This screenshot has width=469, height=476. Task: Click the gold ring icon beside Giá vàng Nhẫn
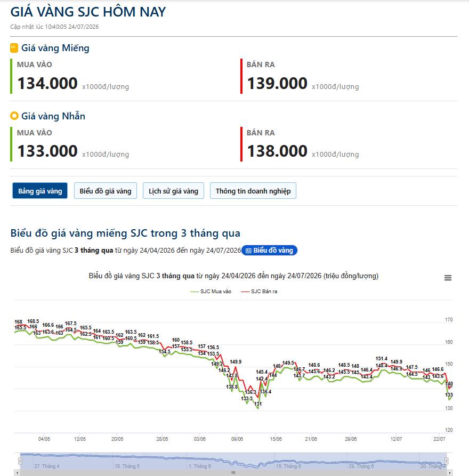(x=14, y=116)
